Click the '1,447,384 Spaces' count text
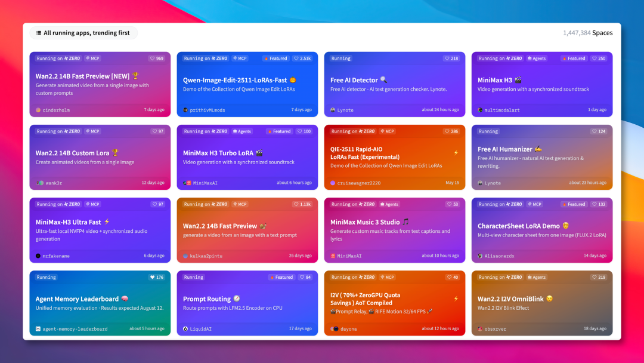The height and width of the screenshot is (363, 644). pyautogui.click(x=588, y=33)
